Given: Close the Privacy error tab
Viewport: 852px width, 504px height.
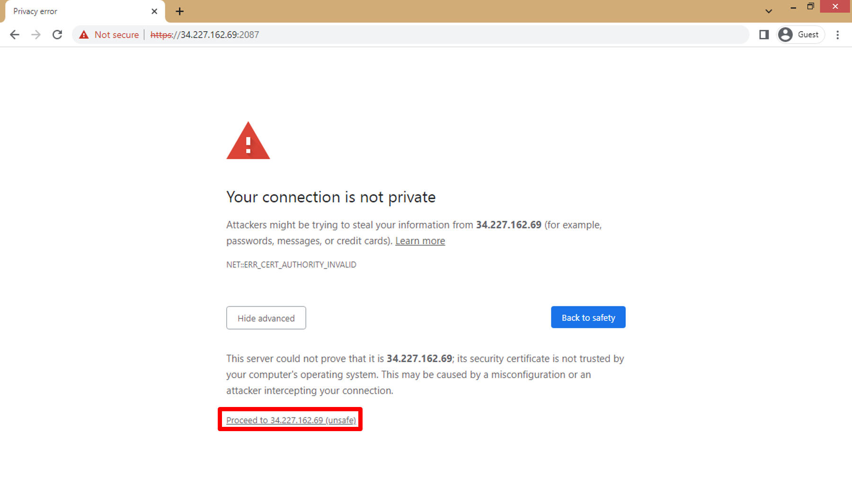Looking at the screenshot, I should 154,11.
